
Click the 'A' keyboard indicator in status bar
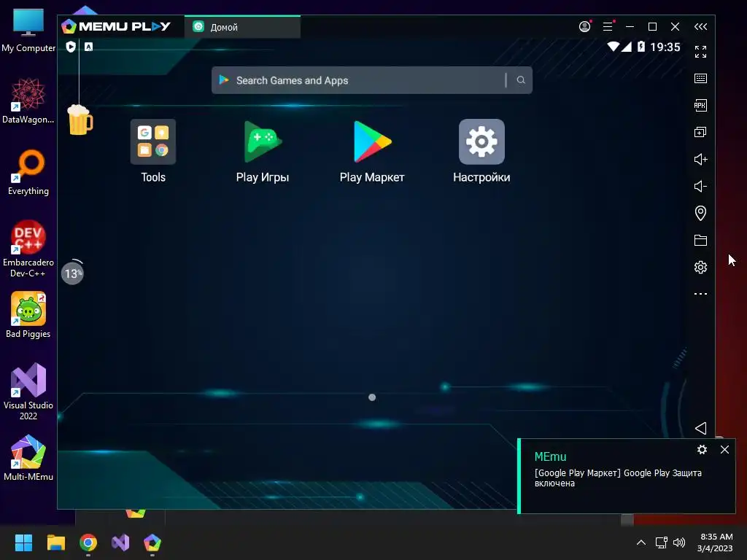tap(88, 47)
